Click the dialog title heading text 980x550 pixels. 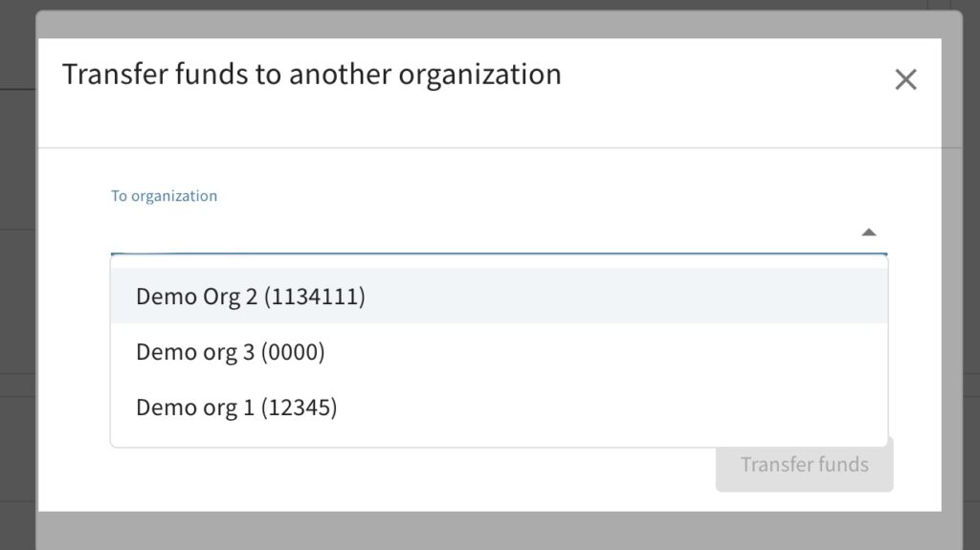[311, 74]
